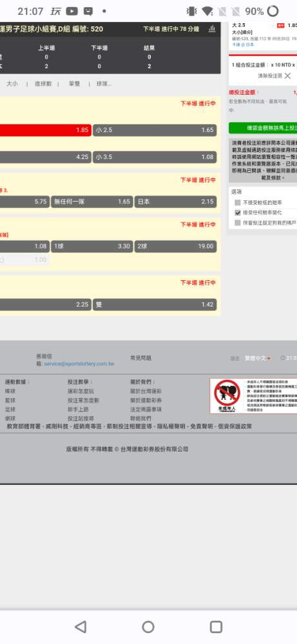297x644 pixels.
Task: Clear the bet slip with X icon
Action: tap(287, 75)
